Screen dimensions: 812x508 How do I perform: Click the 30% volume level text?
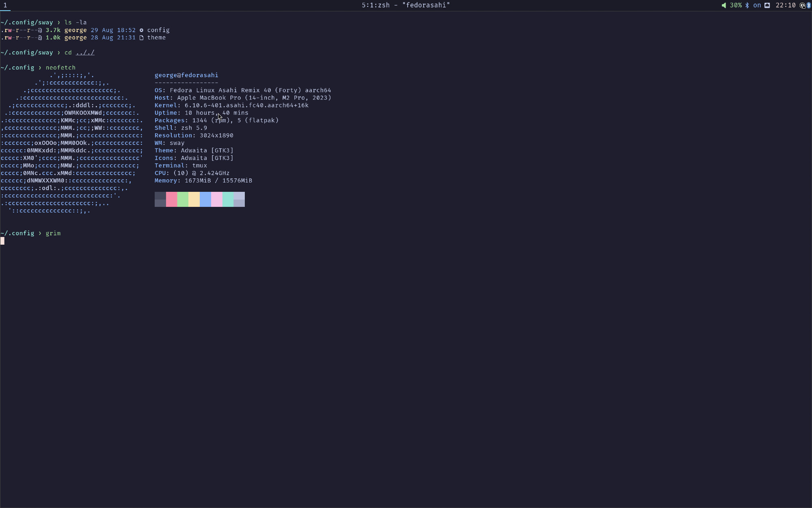coord(736,5)
